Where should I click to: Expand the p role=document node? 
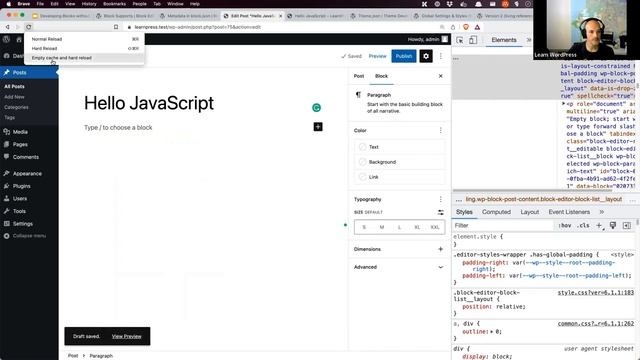pyautogui.click(x=563, y=104)
